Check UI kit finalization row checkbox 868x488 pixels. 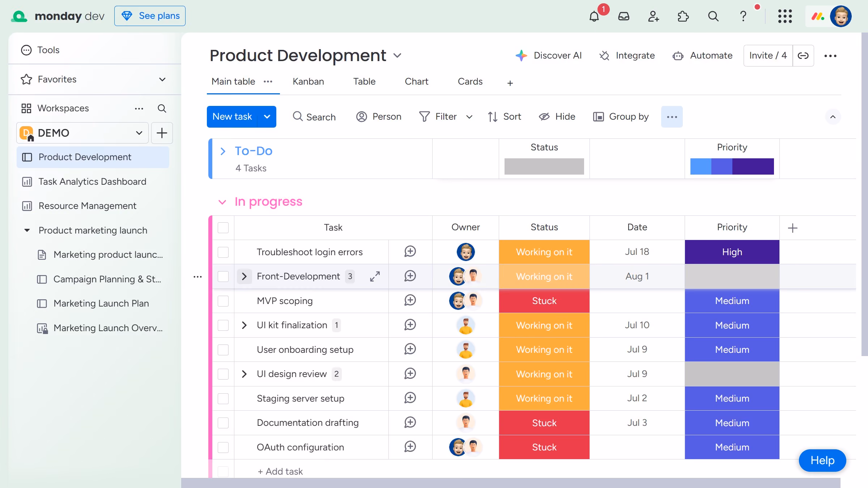tap(223, 325)
